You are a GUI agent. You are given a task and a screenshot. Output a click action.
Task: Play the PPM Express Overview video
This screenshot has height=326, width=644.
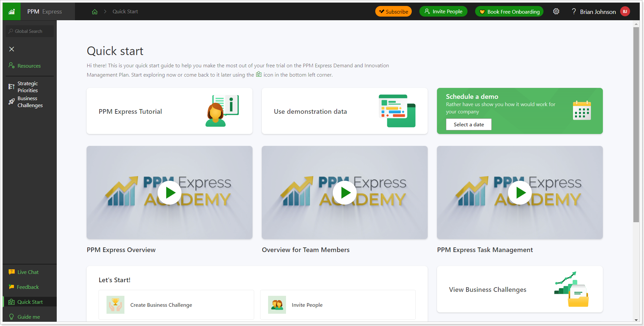[170, 193]
